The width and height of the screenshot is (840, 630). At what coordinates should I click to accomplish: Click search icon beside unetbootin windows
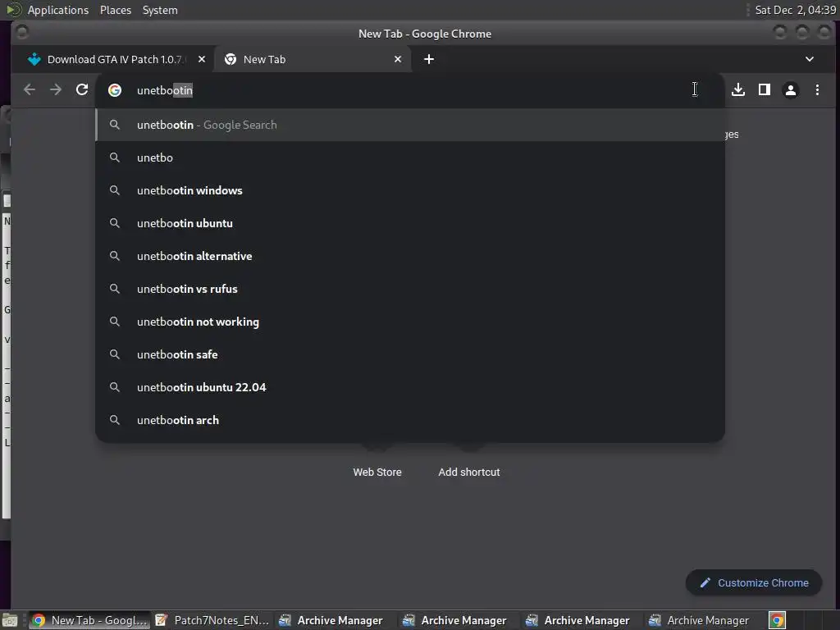tap(115, 190)
